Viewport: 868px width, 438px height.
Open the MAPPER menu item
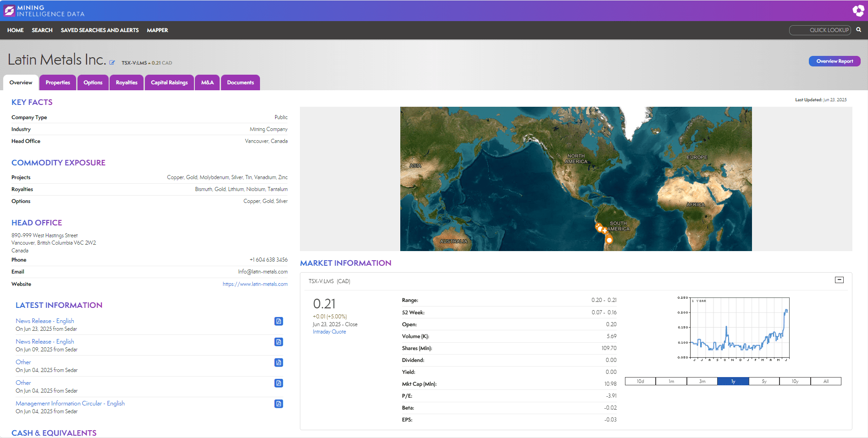157,30
